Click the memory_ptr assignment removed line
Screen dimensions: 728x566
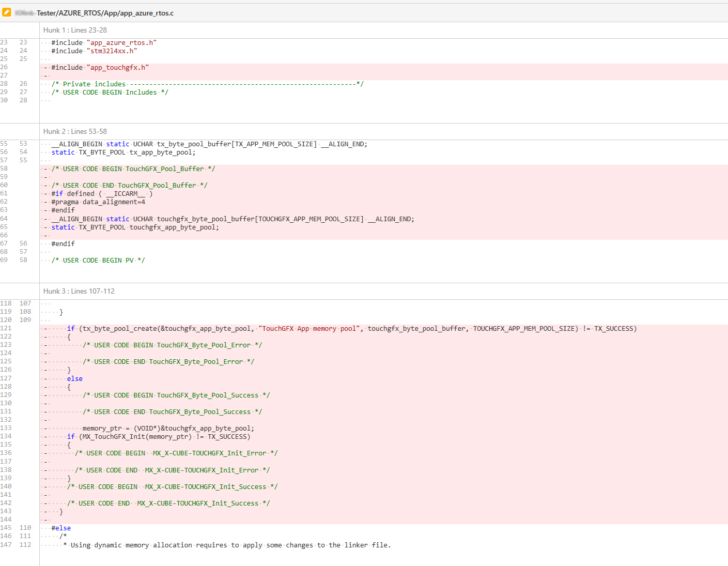point(168,429)
